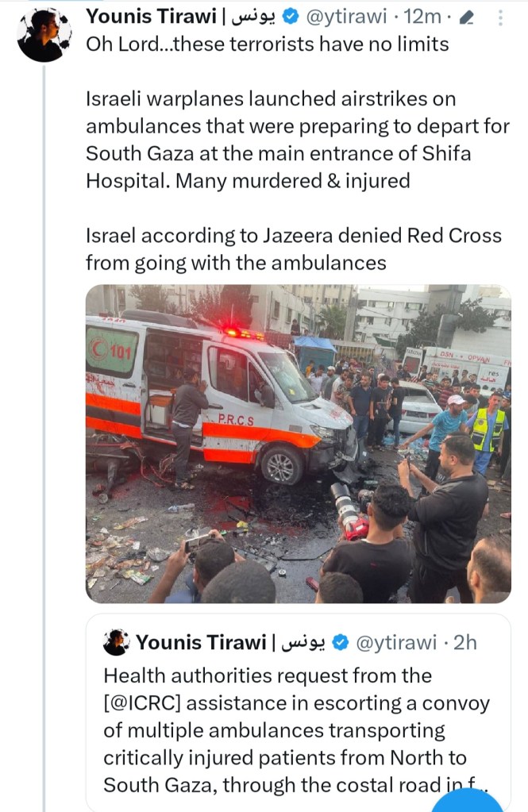Click the @ytirawi handle on the main tweet
The width and height of the screenshot is (528, 812).
coord(347,17)
